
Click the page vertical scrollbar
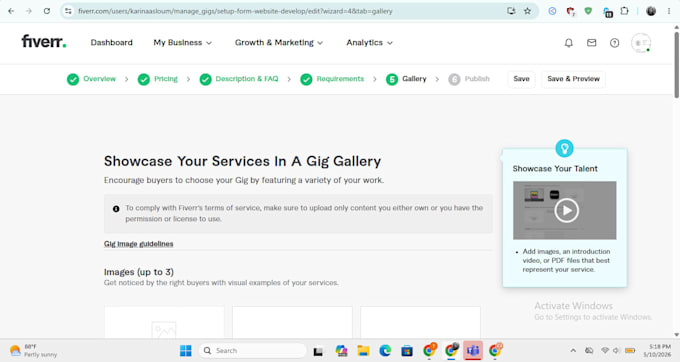click(x=676, y=65)
